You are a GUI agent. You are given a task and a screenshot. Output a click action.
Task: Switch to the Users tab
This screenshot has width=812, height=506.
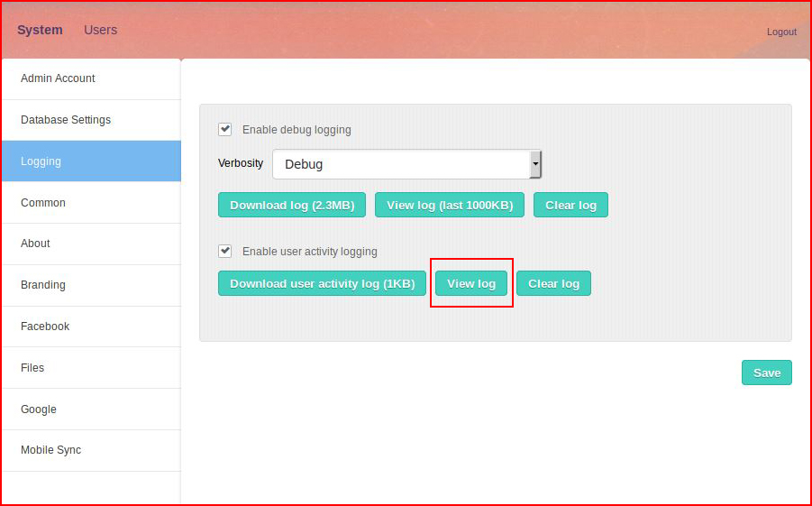(100, 30)
